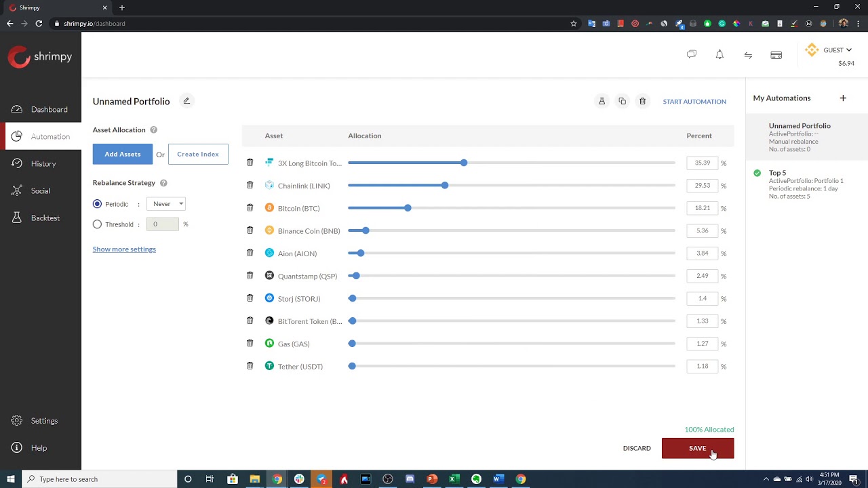Delete the Chainlink (LINK) asset row
The width and height of the screenshot is (868, 488).
(x=250, y=185)
